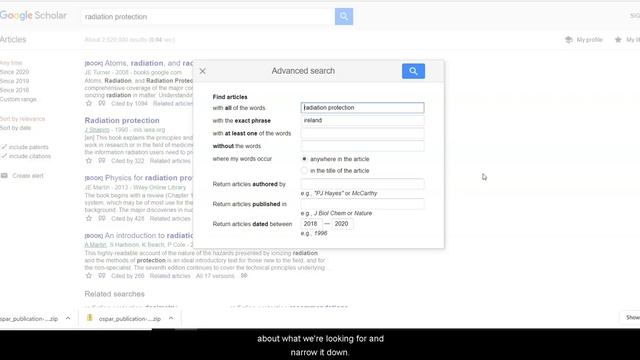
Task: Click the 'at least one of the words' field
Action: pyautogui.click(x=362, y=133)
